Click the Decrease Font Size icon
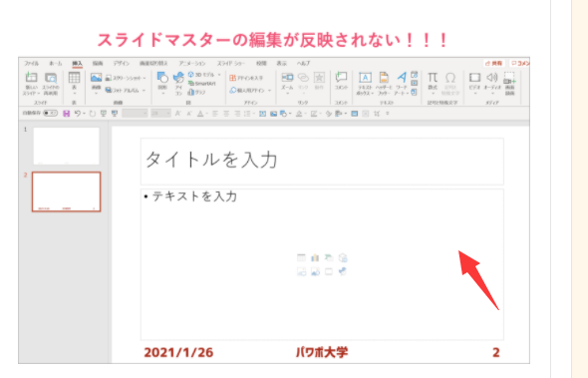This screenshot has height=378, width=588. coord(189,114)
